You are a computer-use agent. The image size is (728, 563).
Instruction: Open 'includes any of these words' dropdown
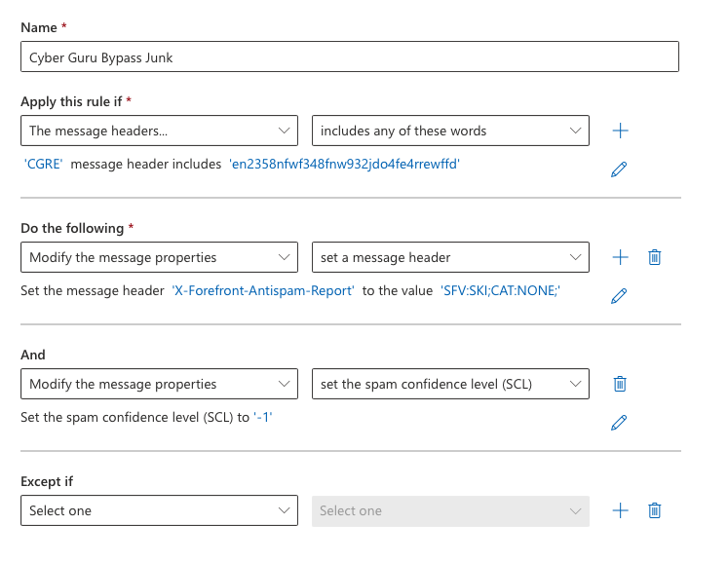click(450, 131)
